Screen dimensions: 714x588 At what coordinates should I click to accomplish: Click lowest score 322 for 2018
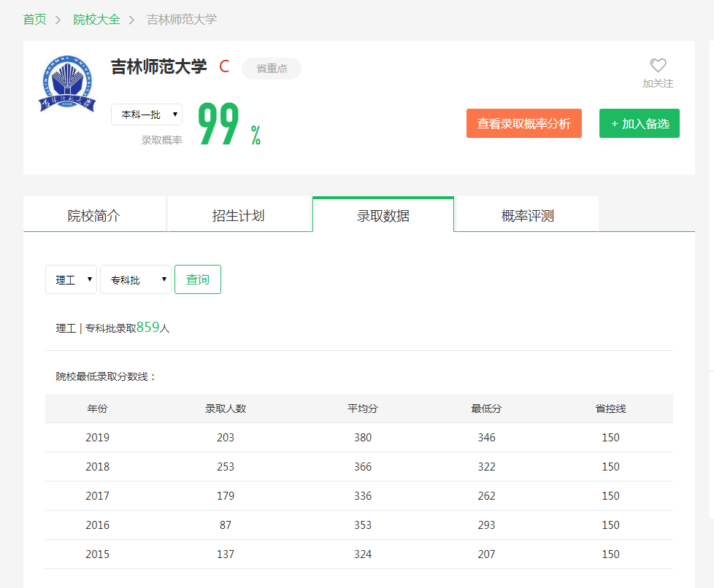[486, 466]
